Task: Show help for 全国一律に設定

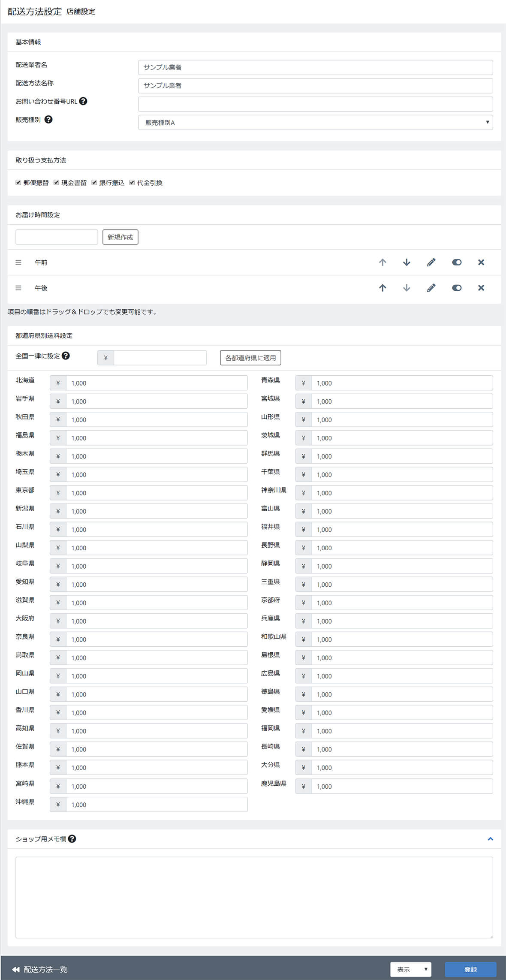Action: point(66,356)
